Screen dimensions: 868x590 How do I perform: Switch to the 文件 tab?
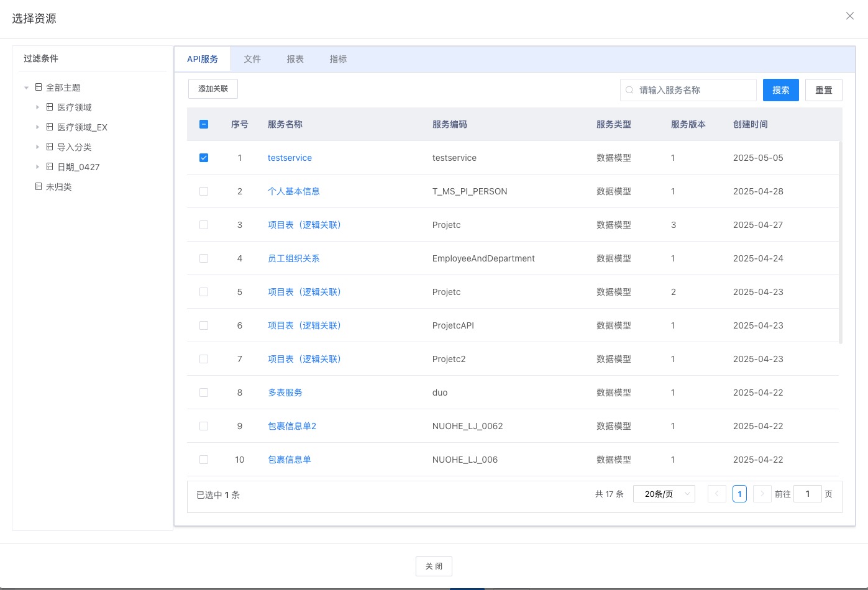coord(252,59)
